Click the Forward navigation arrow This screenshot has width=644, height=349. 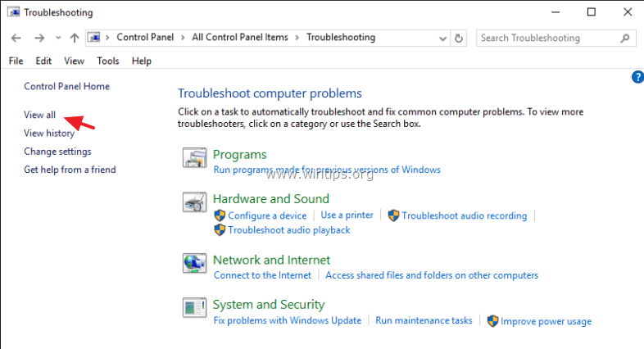39,39
